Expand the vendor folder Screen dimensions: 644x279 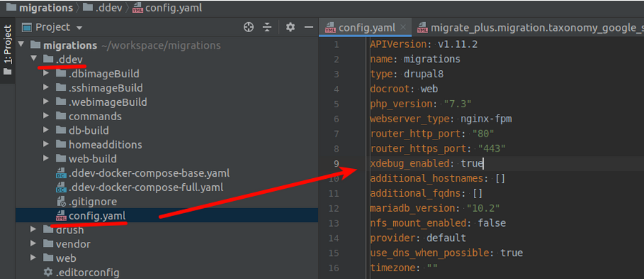tap(34, 244)
